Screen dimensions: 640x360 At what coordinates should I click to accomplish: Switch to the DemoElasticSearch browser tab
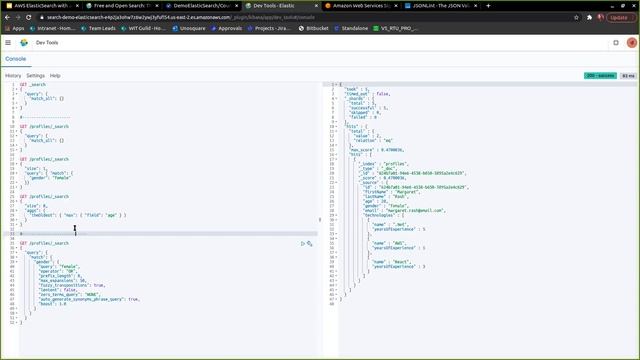coord(202,6)
